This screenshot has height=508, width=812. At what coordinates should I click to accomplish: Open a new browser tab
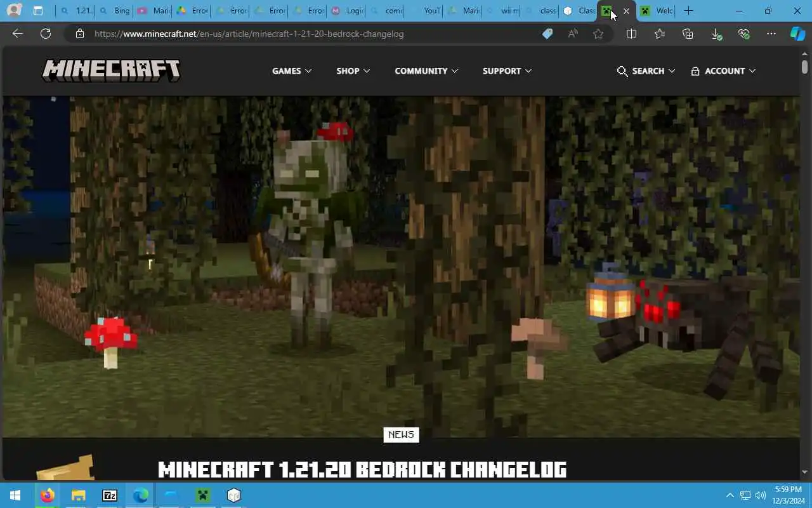(688, 11)
